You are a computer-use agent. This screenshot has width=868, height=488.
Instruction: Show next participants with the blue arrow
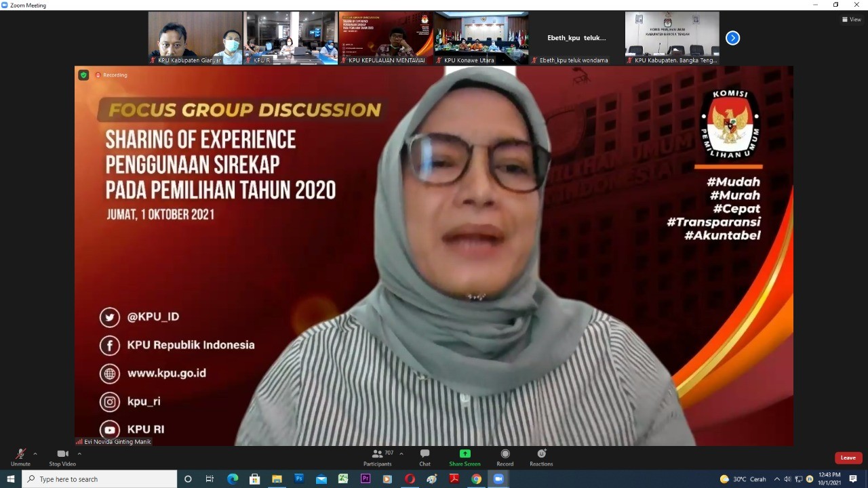point(732,38)
